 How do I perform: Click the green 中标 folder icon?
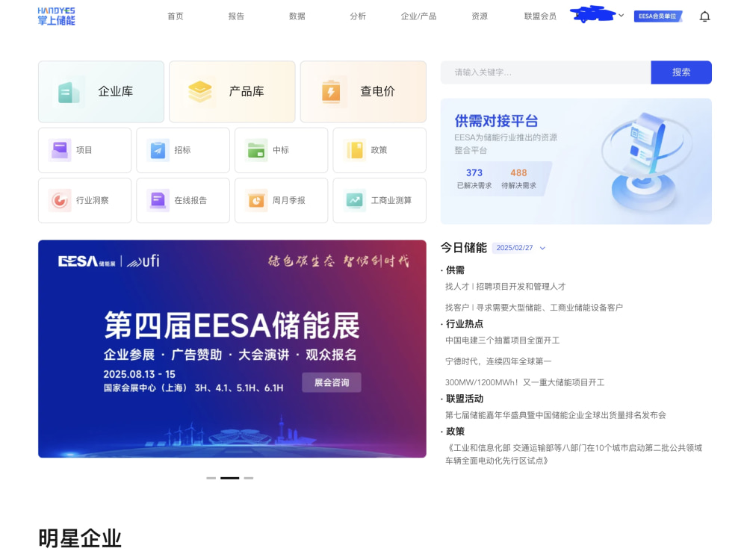pyautogui.click(x=256, y=150)
